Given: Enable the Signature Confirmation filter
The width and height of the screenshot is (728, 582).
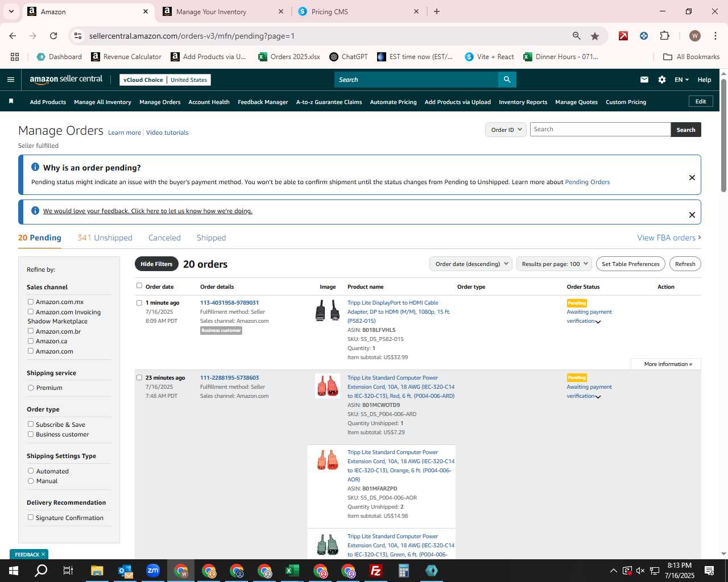Looking at the screenshot, I should [31, 517].
